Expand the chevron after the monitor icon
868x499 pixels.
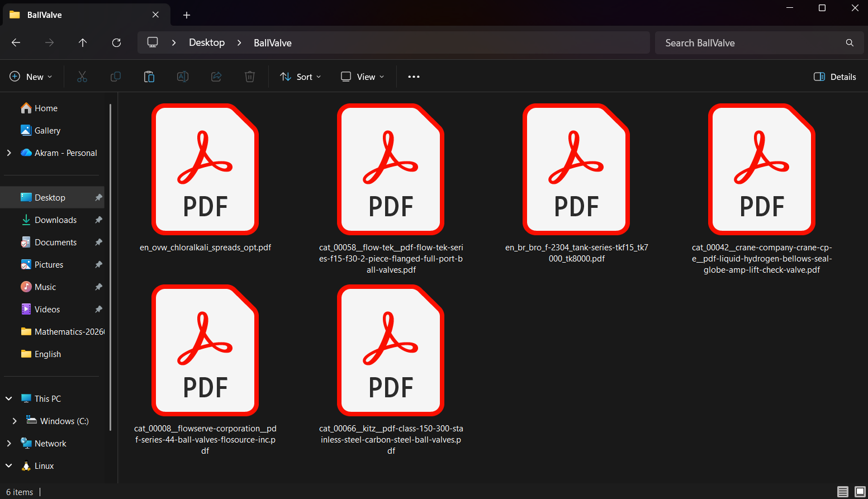(x=174, y=42)
